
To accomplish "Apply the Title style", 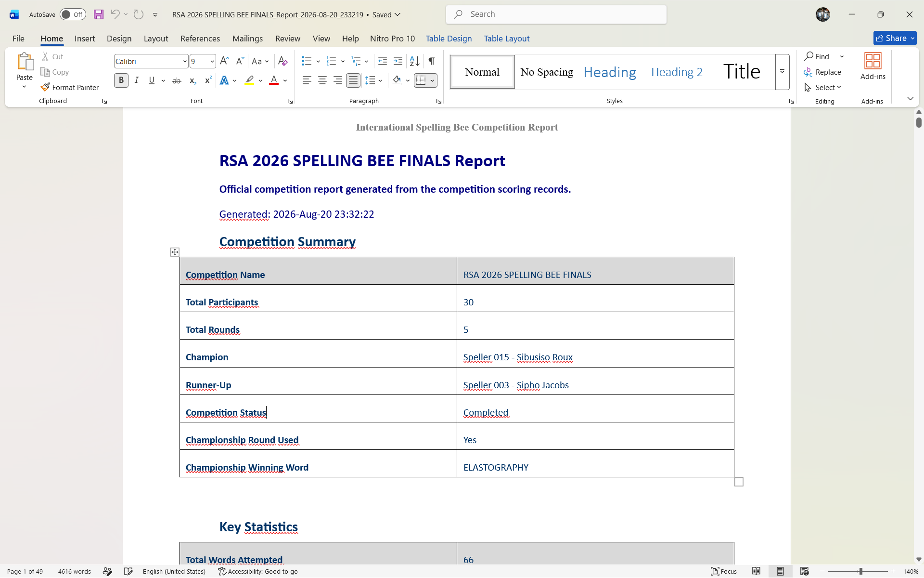I will (x=742, y=72).
